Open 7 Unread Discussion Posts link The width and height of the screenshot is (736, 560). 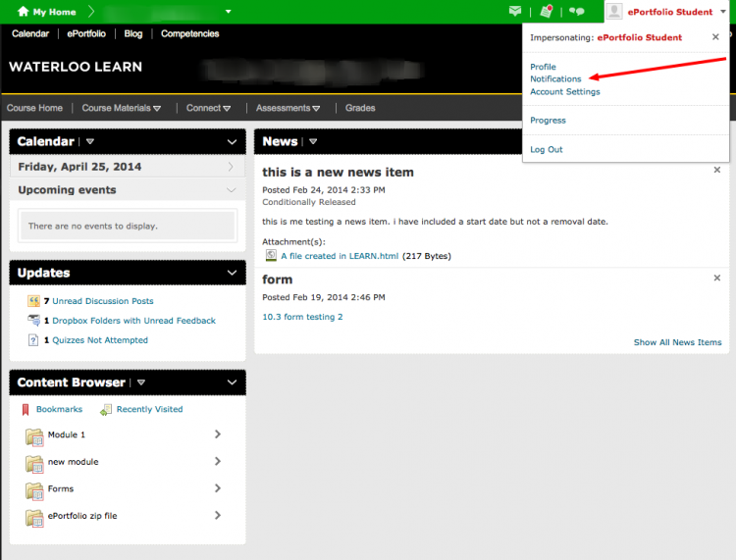pos(103,301)
